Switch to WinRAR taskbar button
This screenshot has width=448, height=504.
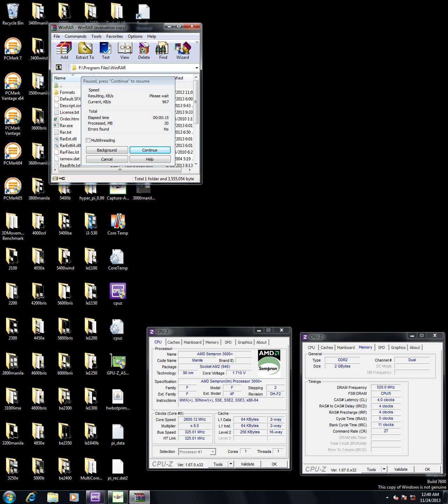(x=139, y=497)
